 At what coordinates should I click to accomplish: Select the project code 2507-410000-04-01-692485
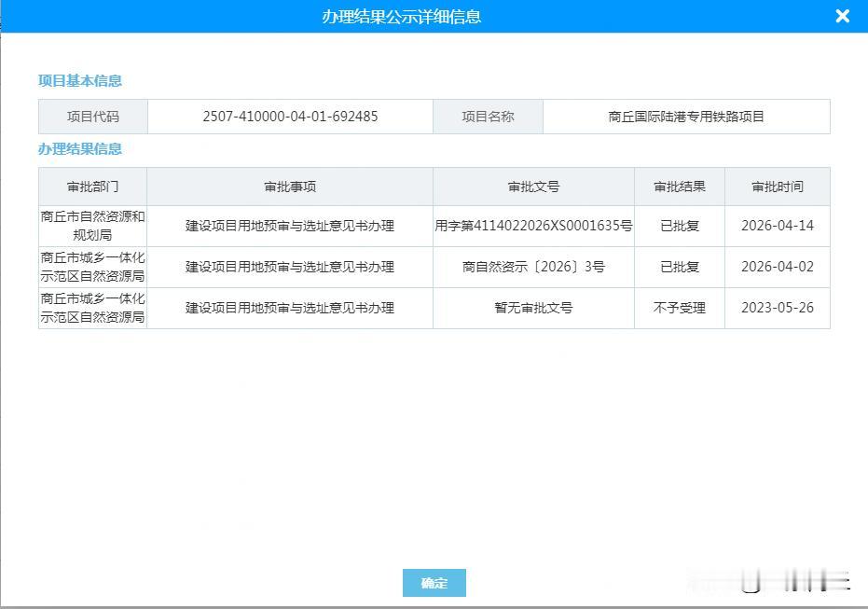pyautogui.click(x=290, y=116)
